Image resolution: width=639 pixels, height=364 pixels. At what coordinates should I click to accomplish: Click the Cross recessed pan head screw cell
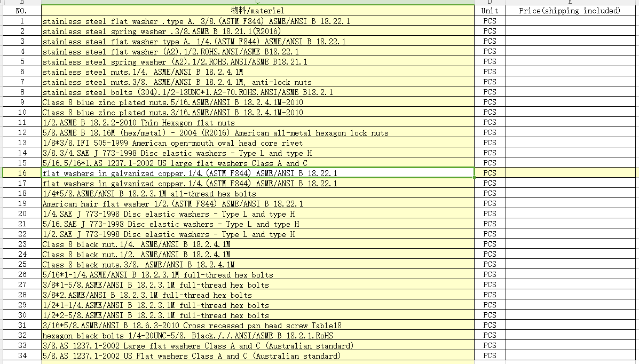coord(258,326)
